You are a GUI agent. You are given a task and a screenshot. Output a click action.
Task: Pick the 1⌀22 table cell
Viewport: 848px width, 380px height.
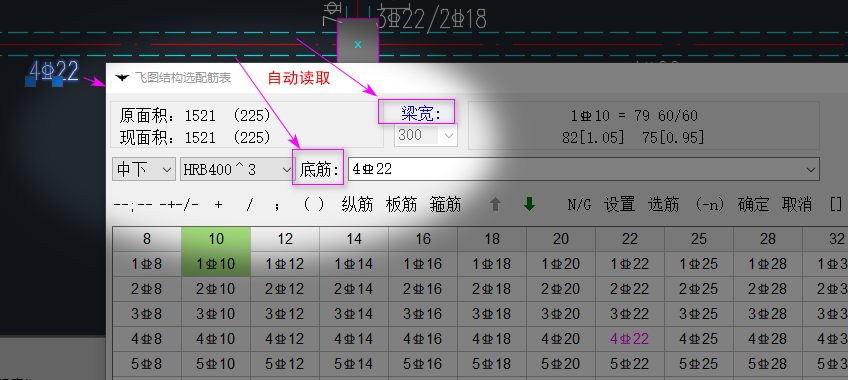[630, 264]
